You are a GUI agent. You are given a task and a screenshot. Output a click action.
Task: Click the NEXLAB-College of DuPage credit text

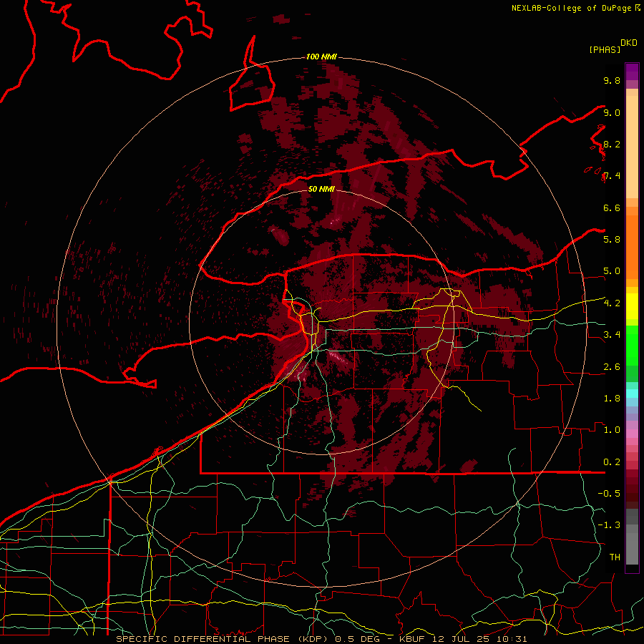pos(571,8)
